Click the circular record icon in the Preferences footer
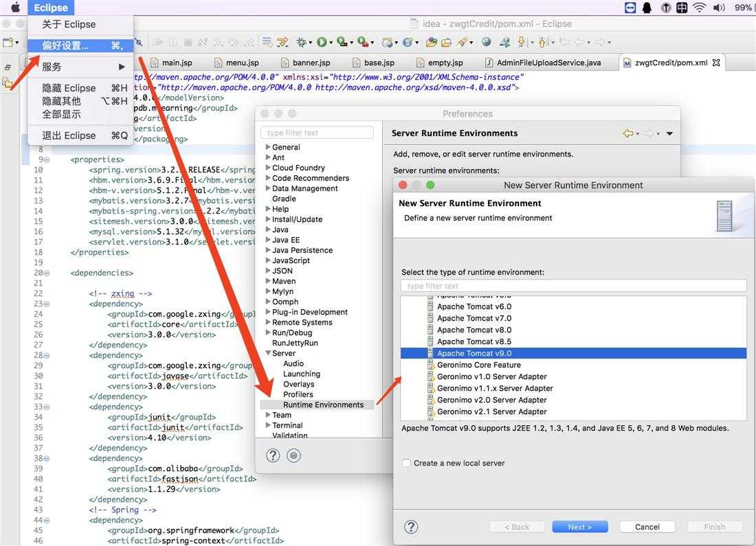The width and height of the screenshot is (756, 546). click(x=293, y=455)
